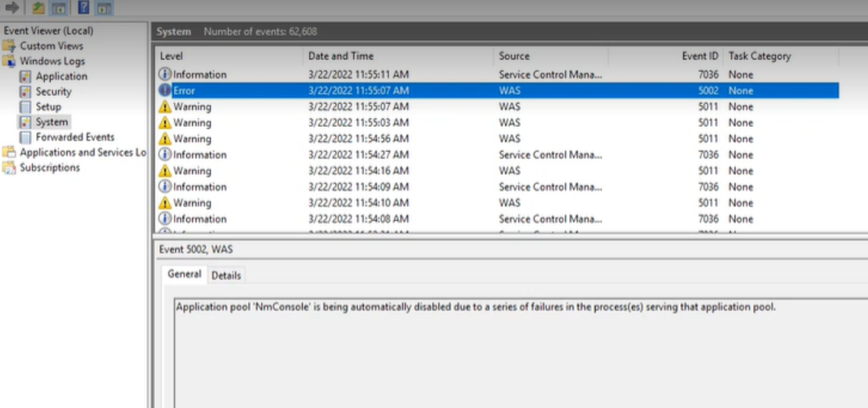
Task: Click the Warning icon on 11:54:56 AM row
Action: click(x=165, y=139)
